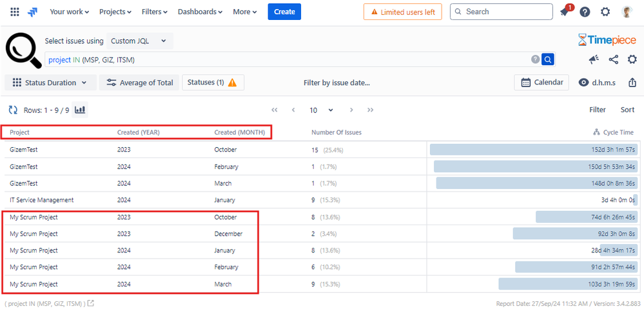This screenshot has height=311, width=644.
Task: Click the 74d 6h 26m 45s duration bar
Action: 587,217
